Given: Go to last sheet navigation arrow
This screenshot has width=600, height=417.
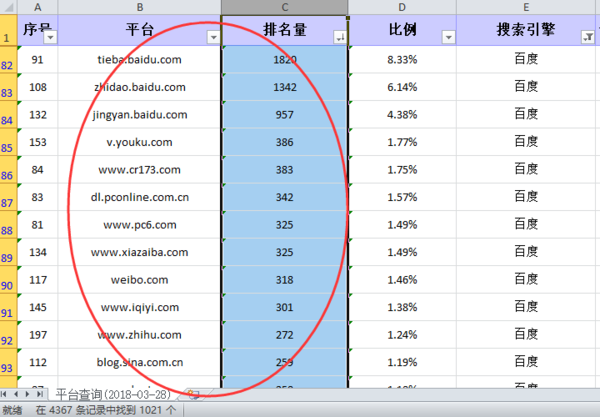Looking at the screenshot, I should coord(39,394).
